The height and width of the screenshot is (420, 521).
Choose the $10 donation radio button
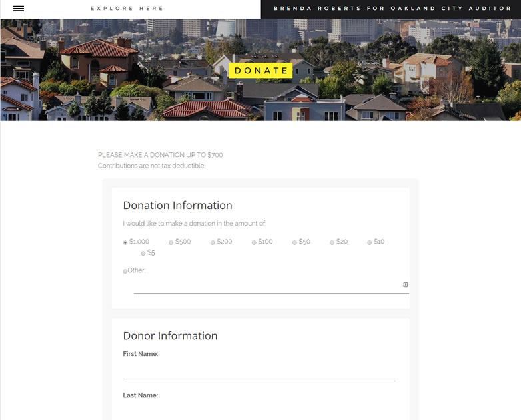coord(370,242)
